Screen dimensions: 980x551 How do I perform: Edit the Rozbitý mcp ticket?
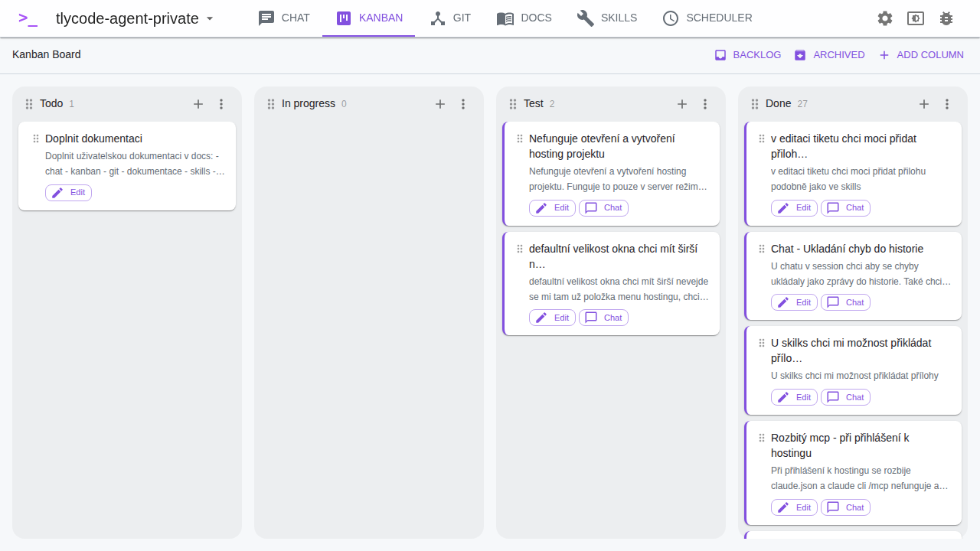(x=794, y=507)
